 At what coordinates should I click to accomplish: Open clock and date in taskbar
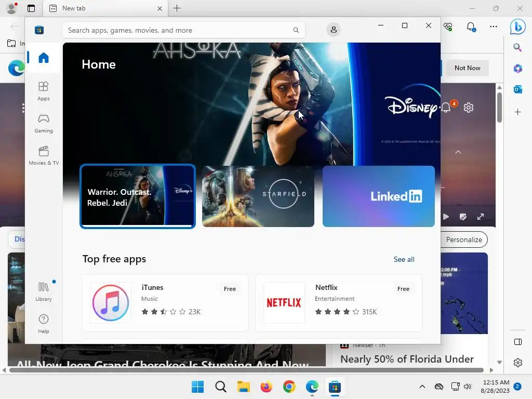495,387
